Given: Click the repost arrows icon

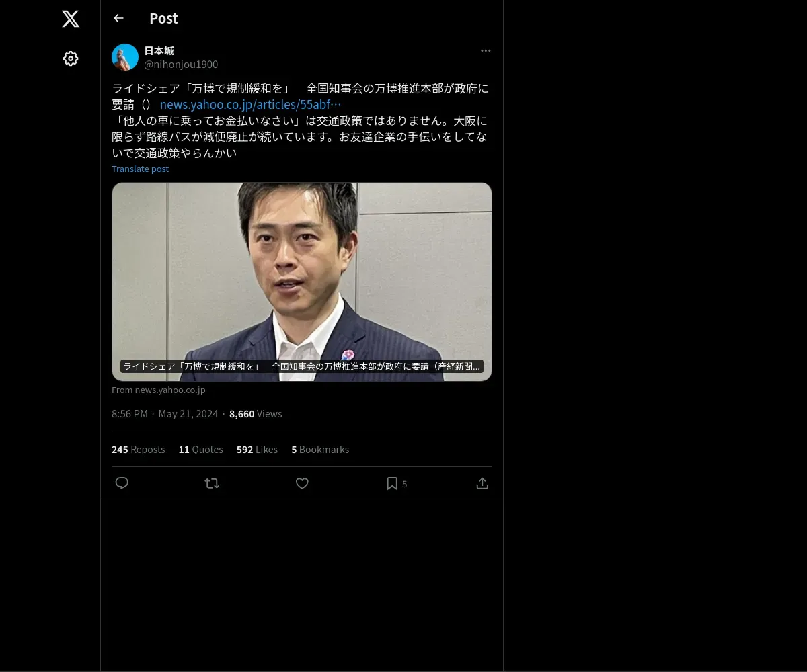Looking at the screenshot, I should coord(212,483).
